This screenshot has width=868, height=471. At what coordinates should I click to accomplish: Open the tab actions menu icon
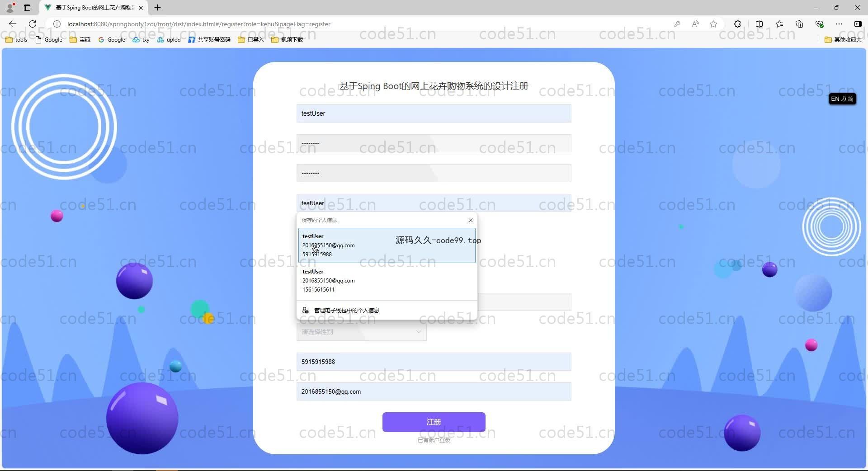tap(27, 8)
